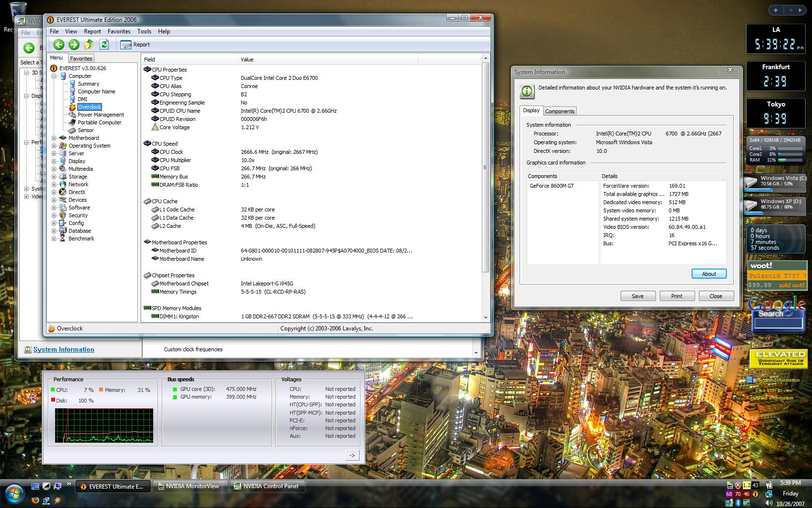Click the EVEREST details vertical scrollbar
Screen dimensions: 812x508
point(486,188)
